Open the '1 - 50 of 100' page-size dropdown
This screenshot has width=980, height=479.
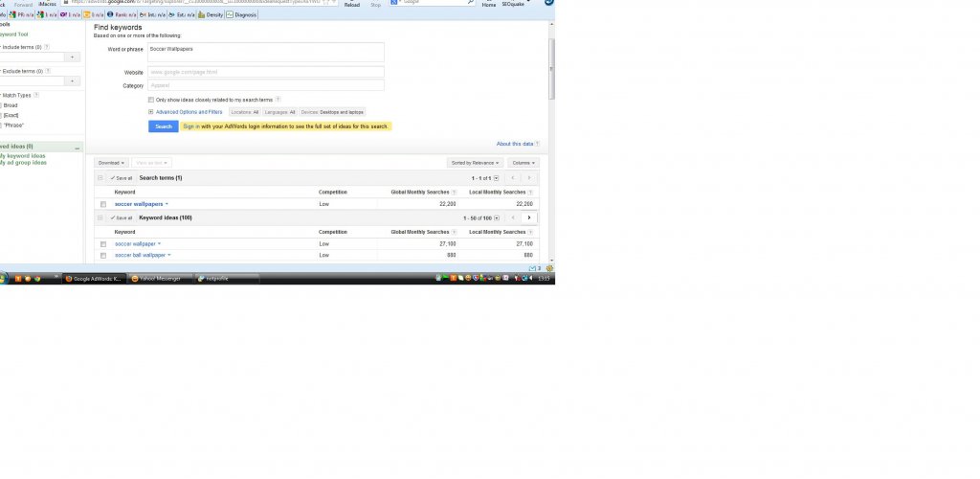click(x=497, y=218)
